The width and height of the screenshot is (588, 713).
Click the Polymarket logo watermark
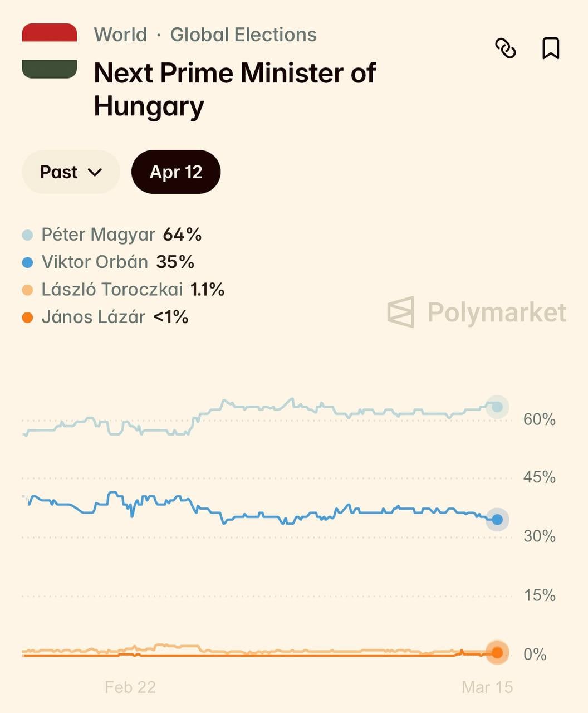click(x=477, y=312)
